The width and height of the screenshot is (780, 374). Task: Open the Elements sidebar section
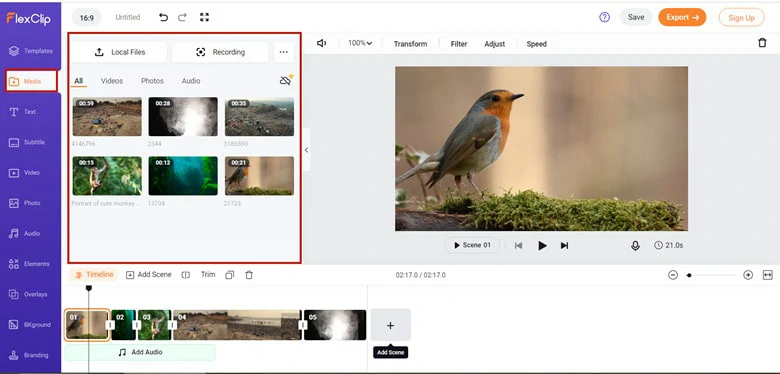click(x=30, y=264)
